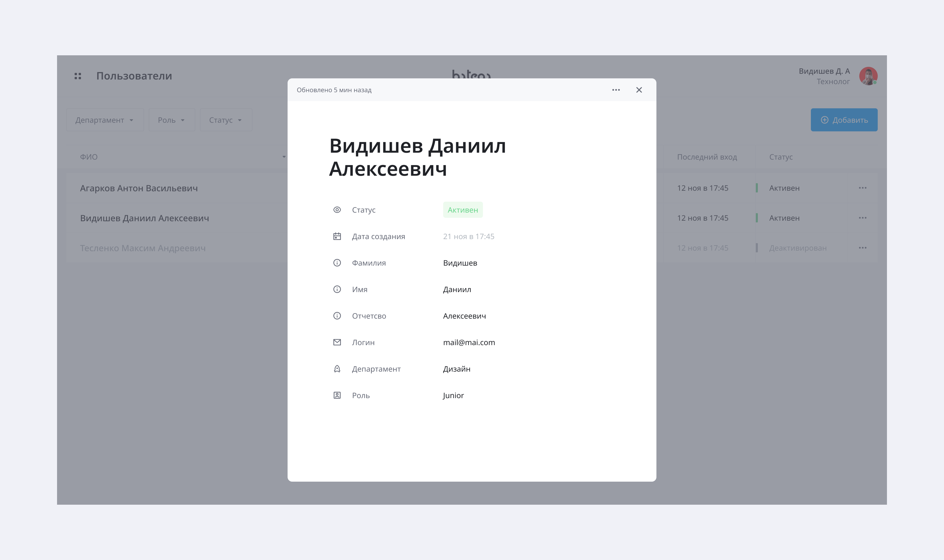
Task: Sort by the ФИО column arrow
Action: click(284, 157)
